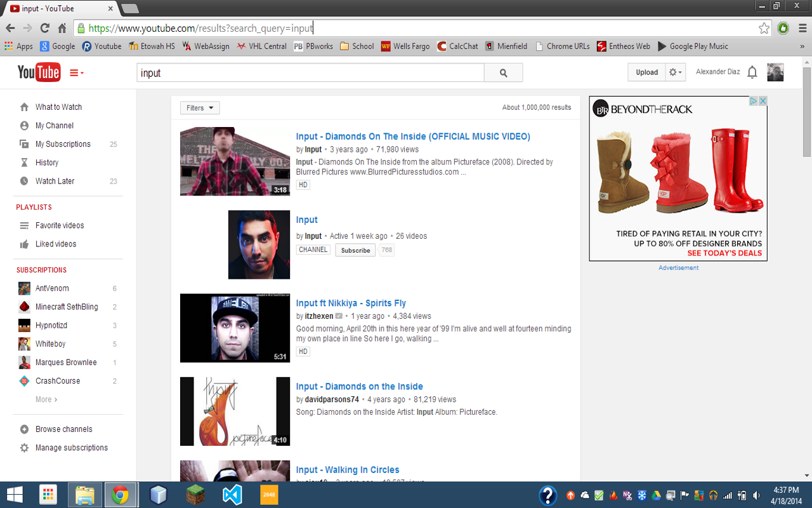Click the search magnifier button
This screenshot has height=508, width=812.
[x=503, y=73]
